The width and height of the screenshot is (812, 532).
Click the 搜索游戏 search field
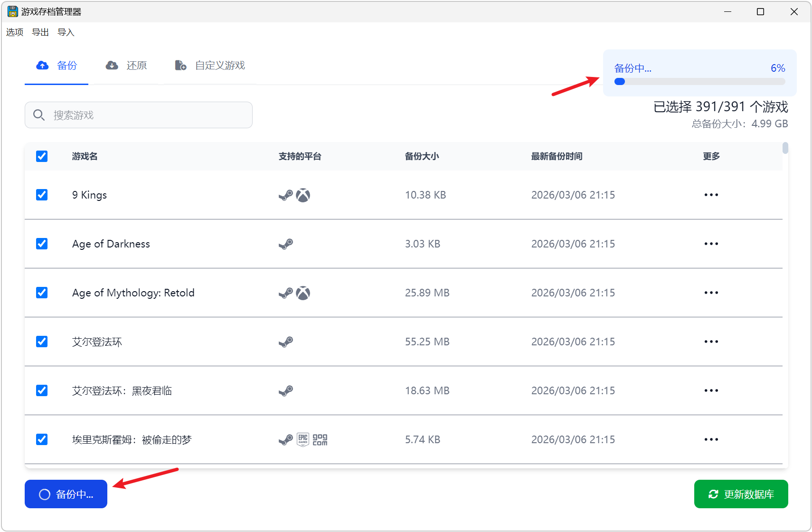click(x=139, y=115)
